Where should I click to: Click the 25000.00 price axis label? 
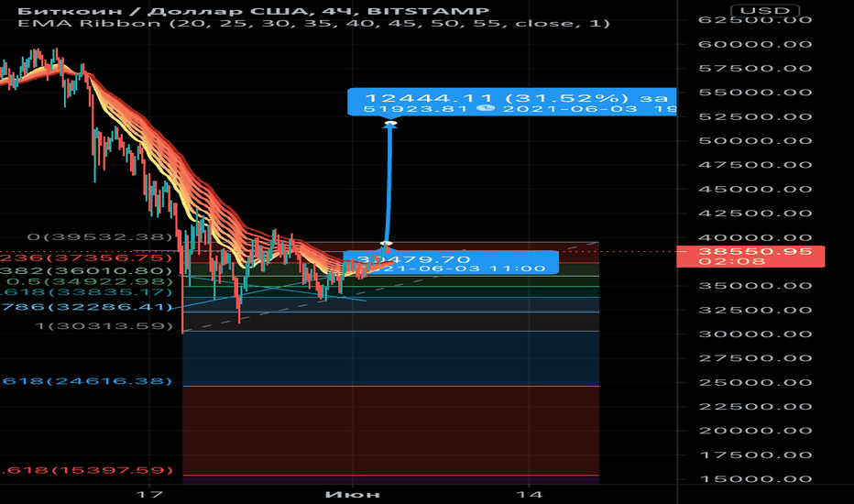755,382
